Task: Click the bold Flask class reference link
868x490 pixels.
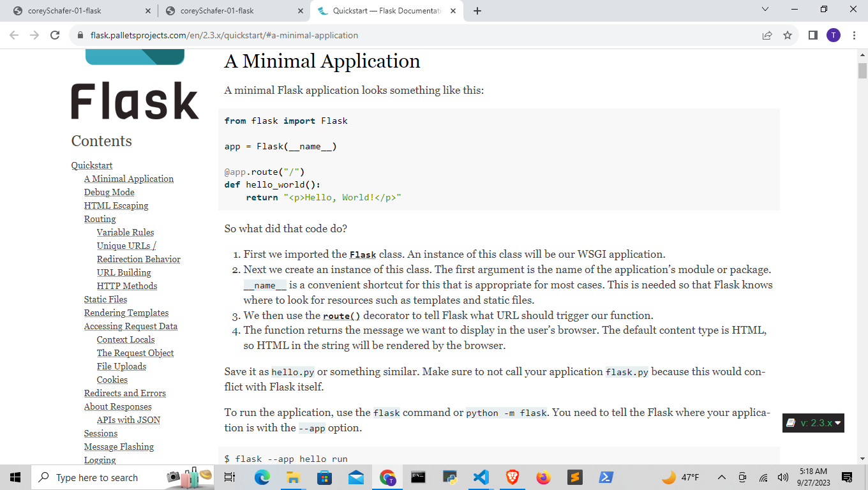Action: (363, 255)
